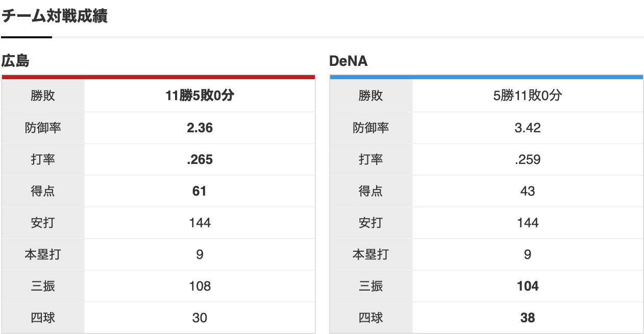The height and width of the screenshot is (334, 644).
Task: Click the 本塁打 label in DeNA table
Action: pyautogui.click(x=370, y=254)
